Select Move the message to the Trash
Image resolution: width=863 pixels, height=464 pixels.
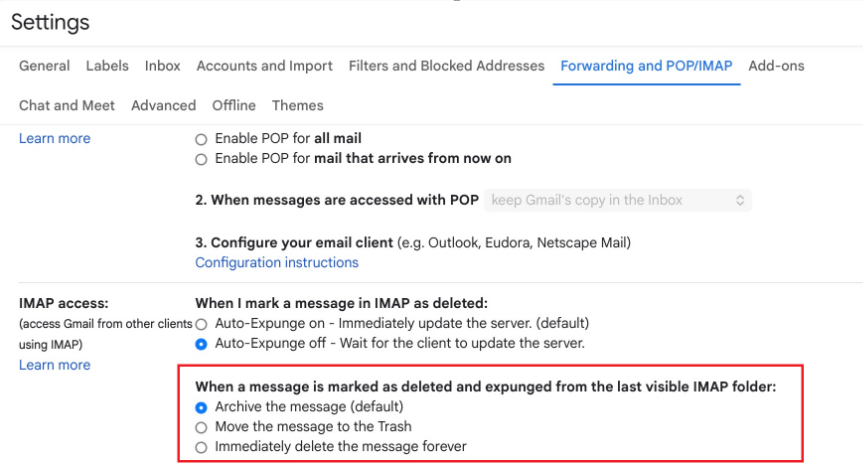click(201, 427)
